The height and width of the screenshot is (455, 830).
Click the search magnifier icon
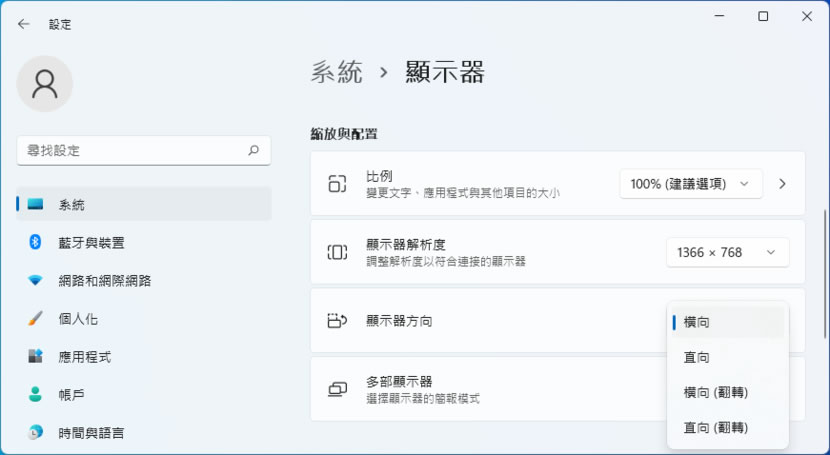click(x=253, y=150)
